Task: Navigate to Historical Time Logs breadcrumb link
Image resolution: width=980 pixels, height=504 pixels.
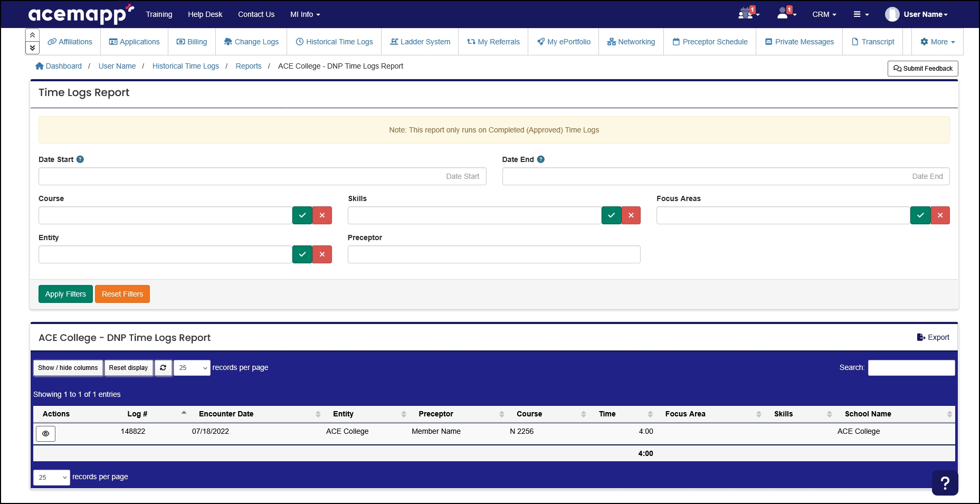Action: click(186, 66)
